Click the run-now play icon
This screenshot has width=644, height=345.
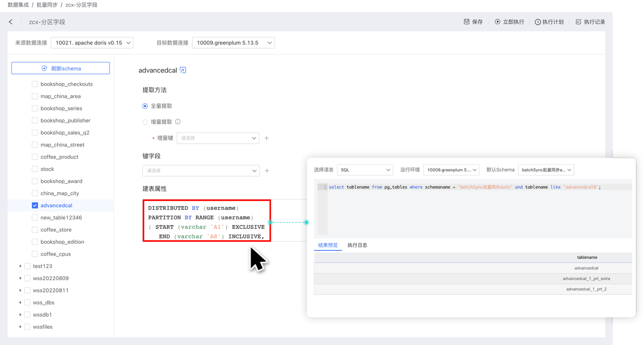[x=497, y=21]
